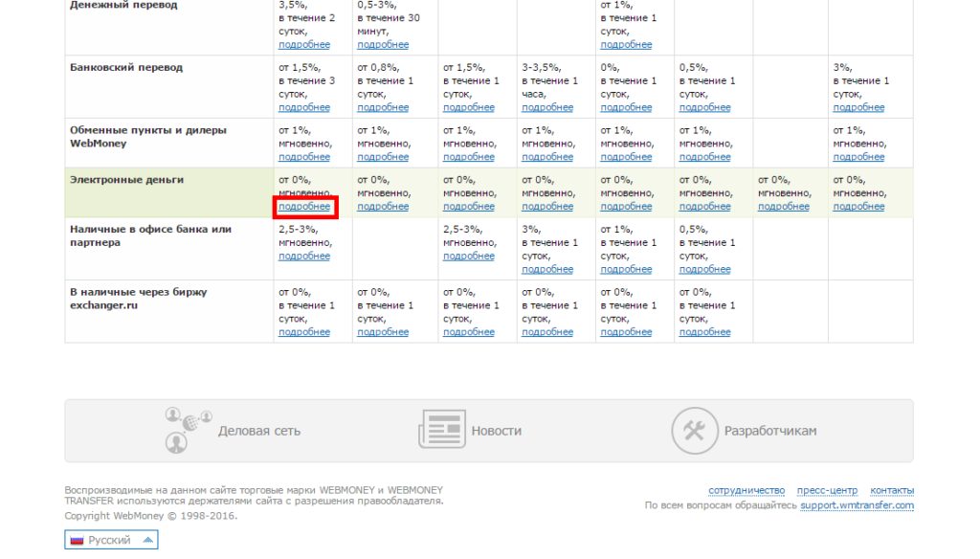
Task: Open the Новости section label
Action: click(x=496, y=431)
